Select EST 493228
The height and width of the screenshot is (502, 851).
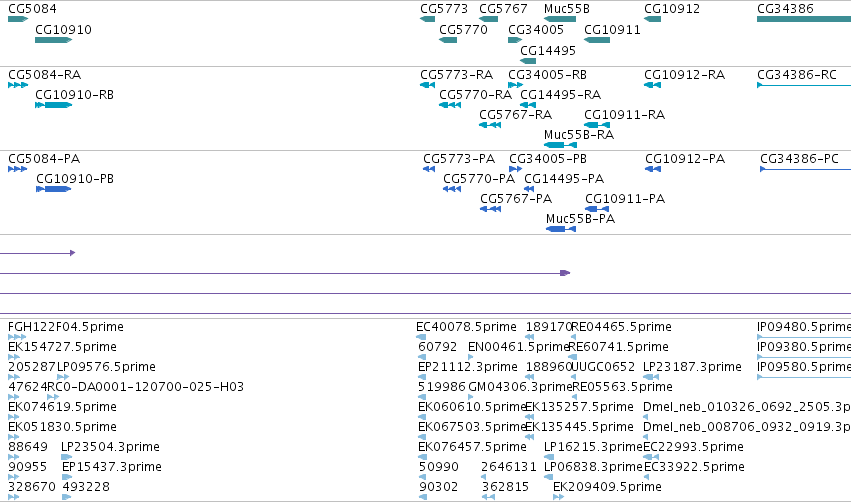(x=86, y=487)
